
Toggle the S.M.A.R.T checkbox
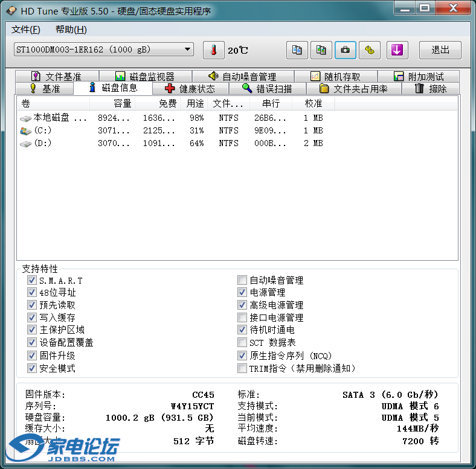click(x=32, y=281)
